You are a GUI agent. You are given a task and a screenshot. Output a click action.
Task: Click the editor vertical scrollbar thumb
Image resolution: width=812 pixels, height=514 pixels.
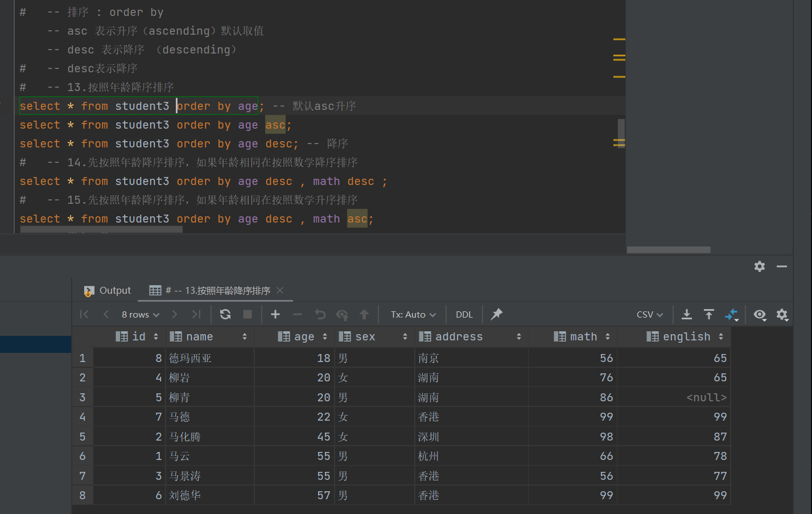click(621, 133)
